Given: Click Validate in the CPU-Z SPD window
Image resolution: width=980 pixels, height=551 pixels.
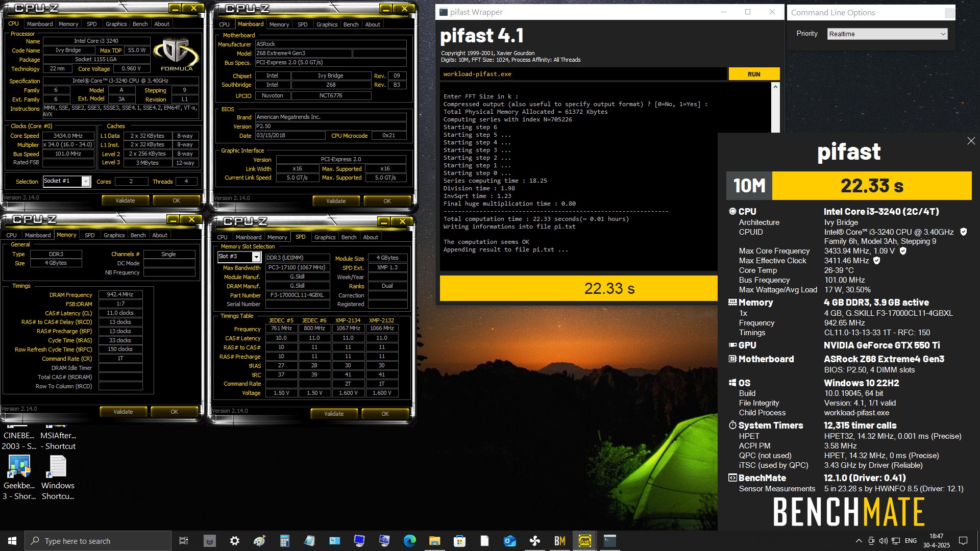Looking at the screenshot, I should pyautogui.click(x=334, y=414).
